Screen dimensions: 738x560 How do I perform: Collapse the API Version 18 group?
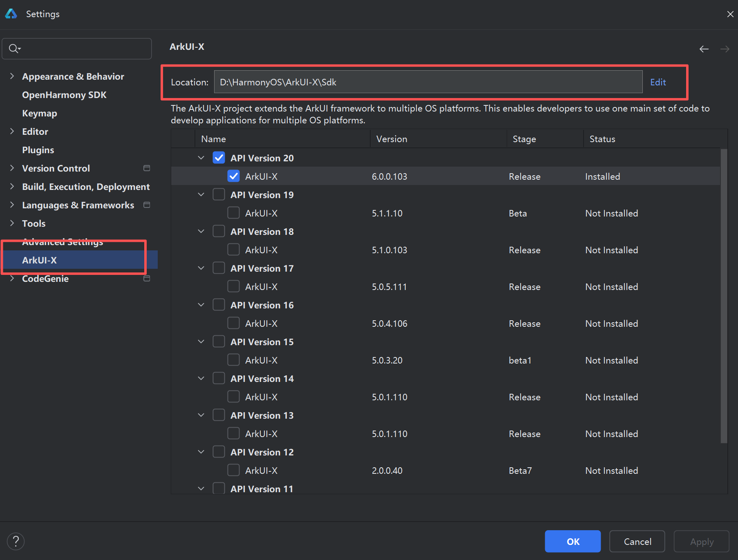point(201,231)
